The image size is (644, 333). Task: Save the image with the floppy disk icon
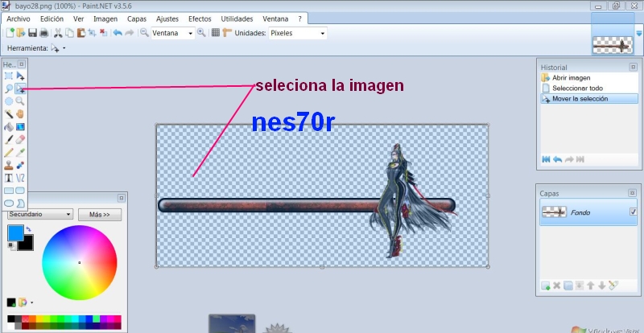(x=32, y=33)
